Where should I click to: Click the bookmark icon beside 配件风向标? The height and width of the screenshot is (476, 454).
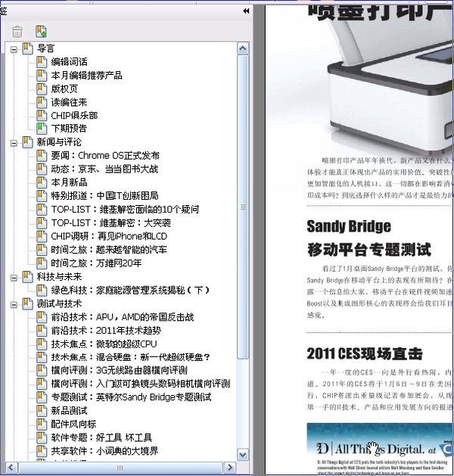42,424
